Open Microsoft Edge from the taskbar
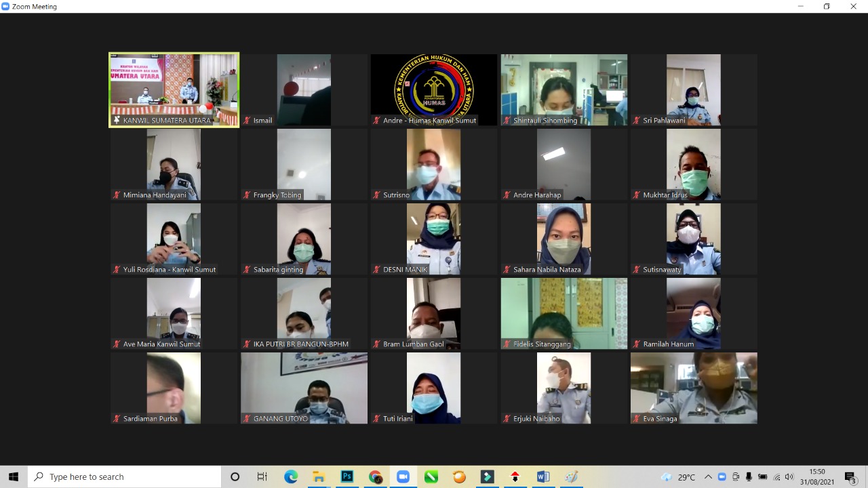868x488 pixels. tap(291, 476)
